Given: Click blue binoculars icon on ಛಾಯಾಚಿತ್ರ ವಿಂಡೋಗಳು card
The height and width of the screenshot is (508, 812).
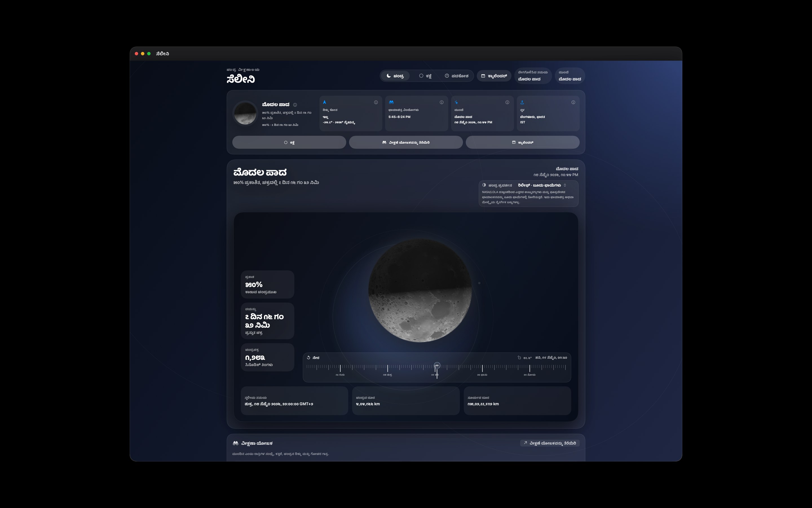Looking at the screenshot, I should (x=391, y=102).
